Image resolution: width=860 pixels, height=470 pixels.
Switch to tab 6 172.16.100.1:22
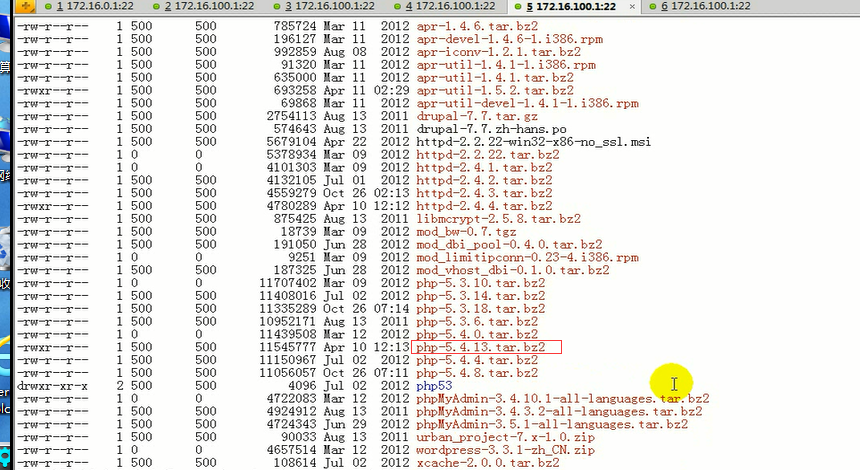[x=705, y=6]
